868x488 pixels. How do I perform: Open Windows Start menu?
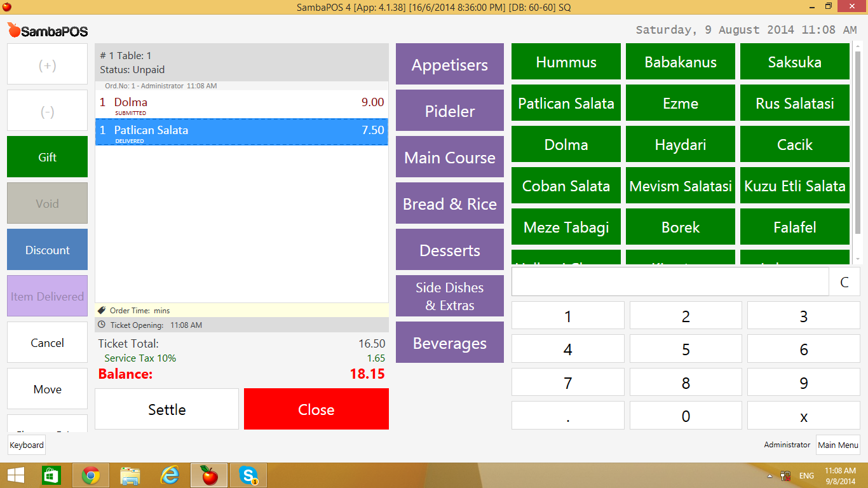point(15,475)
